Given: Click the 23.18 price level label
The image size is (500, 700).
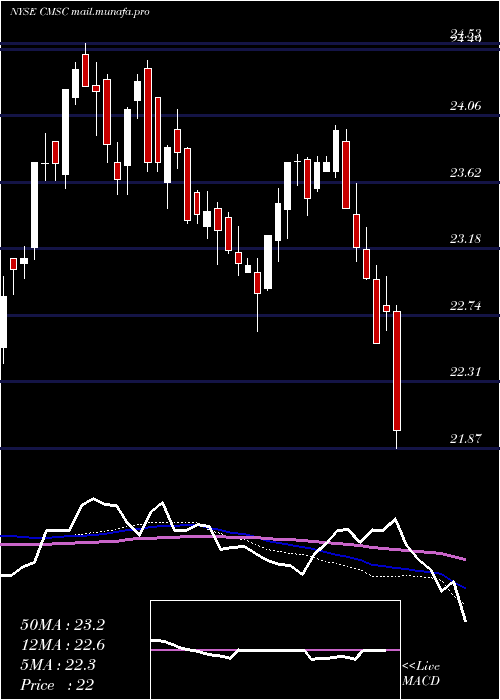Looking at the screenshot, I should coord(466,238).
